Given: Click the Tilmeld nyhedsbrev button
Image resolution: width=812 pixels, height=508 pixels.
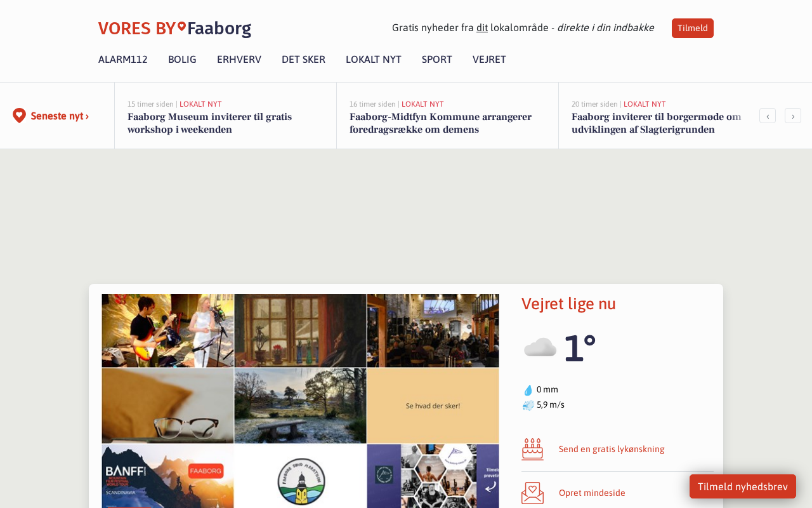Looking at the screenshot, I should (x=743, y=486).
